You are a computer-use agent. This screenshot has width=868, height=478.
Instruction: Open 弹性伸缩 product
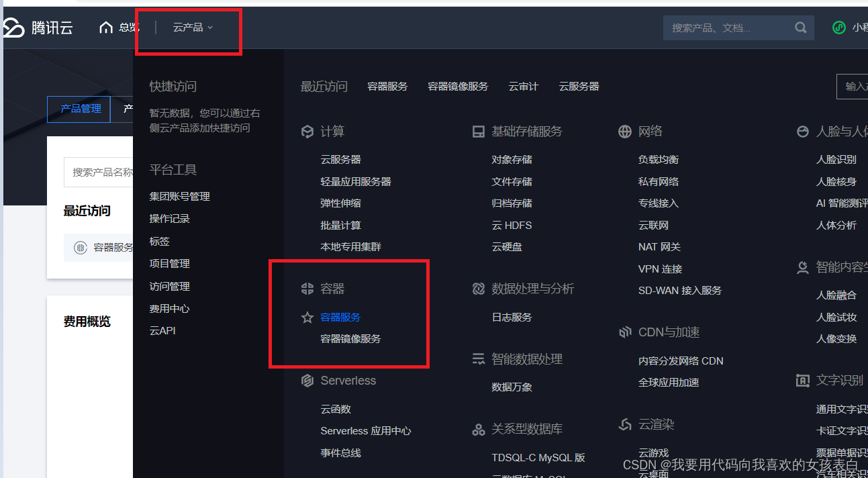[340, 203]
